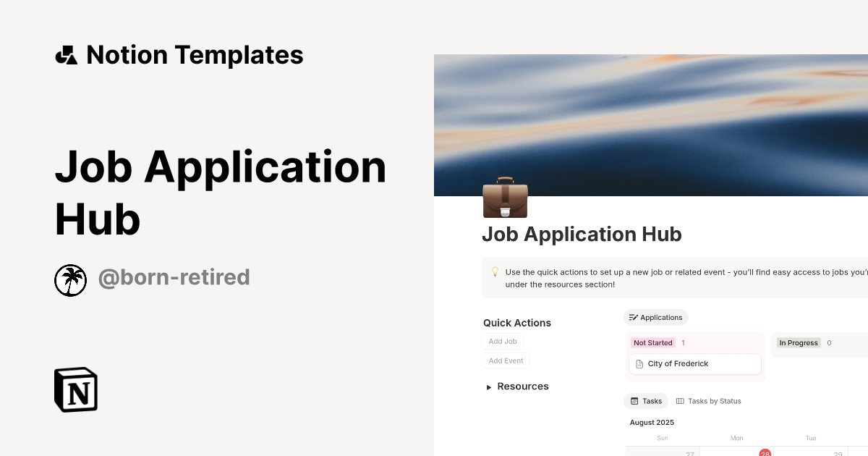
Task: Click the list icon on the Applications view
Action: (632, 317)
